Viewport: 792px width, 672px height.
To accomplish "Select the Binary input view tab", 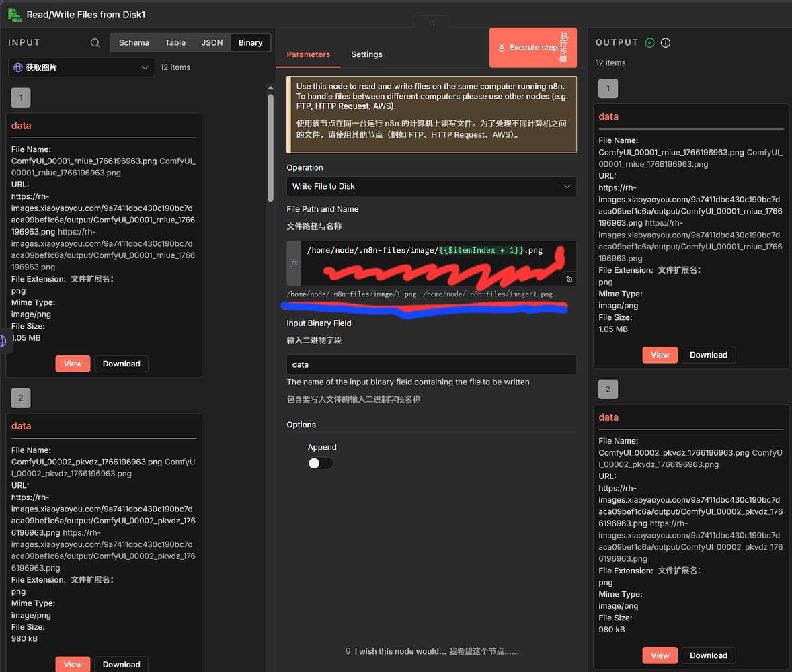I will click(x=251, y=43).
